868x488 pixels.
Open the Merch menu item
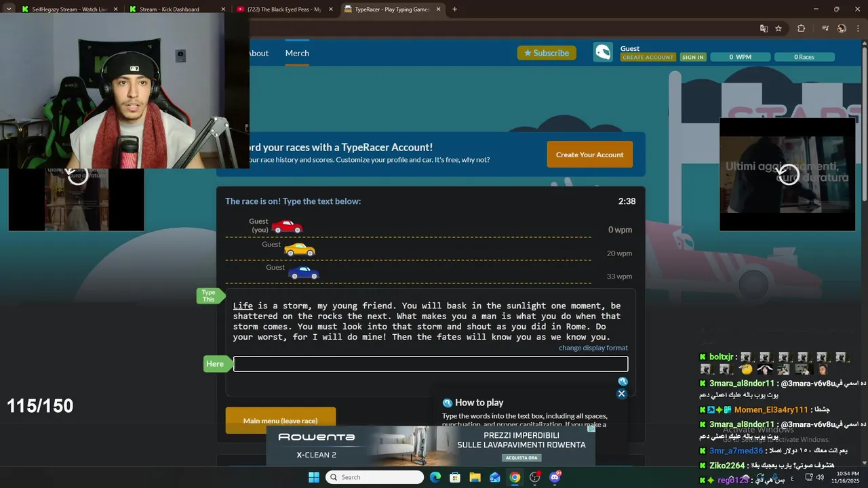click(297, 53)
